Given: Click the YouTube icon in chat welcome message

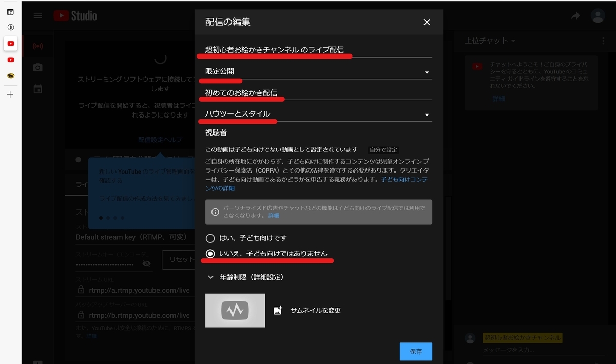Looking at the screenshot, I should (x=477, y=66).
